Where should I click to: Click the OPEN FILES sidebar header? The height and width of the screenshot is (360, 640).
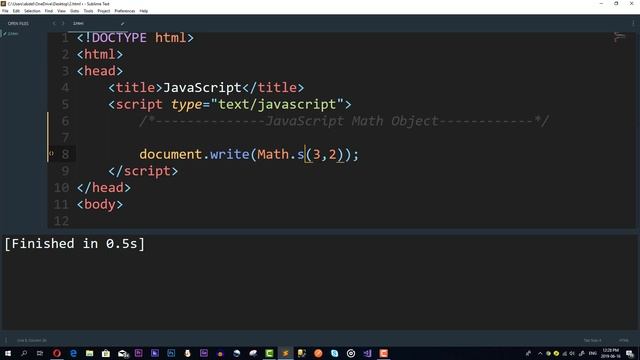(18, 24)
